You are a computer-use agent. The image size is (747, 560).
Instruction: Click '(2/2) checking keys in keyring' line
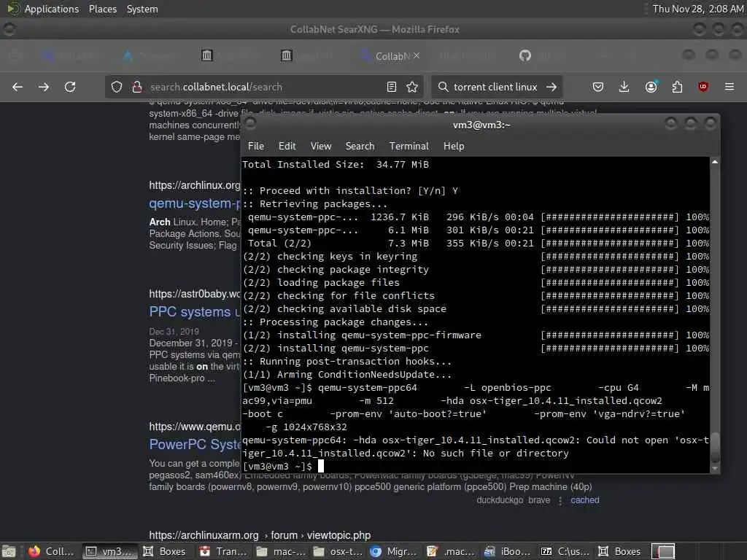pyautogui.click(x=330, y=256)
